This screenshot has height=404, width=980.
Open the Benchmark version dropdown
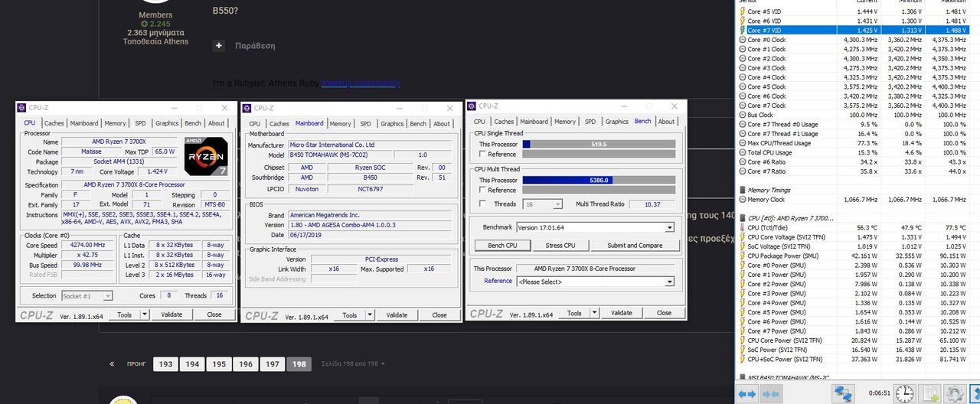[x=670, y=228]
